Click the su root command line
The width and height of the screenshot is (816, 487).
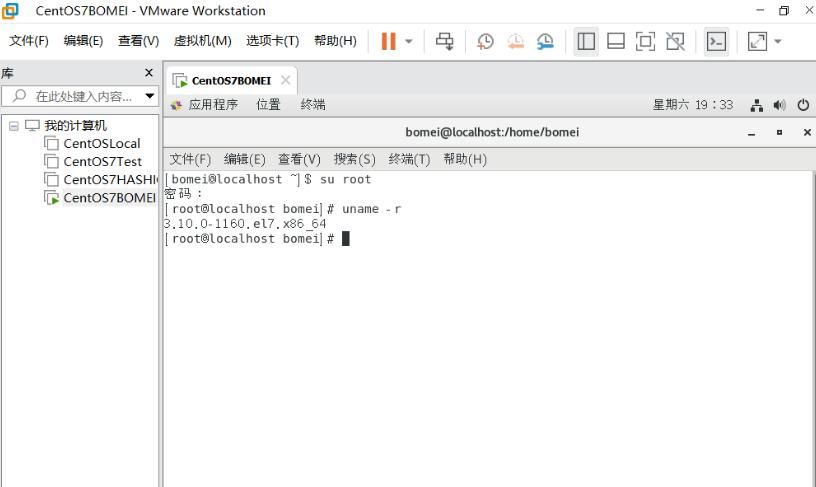(x=267, y=180)
